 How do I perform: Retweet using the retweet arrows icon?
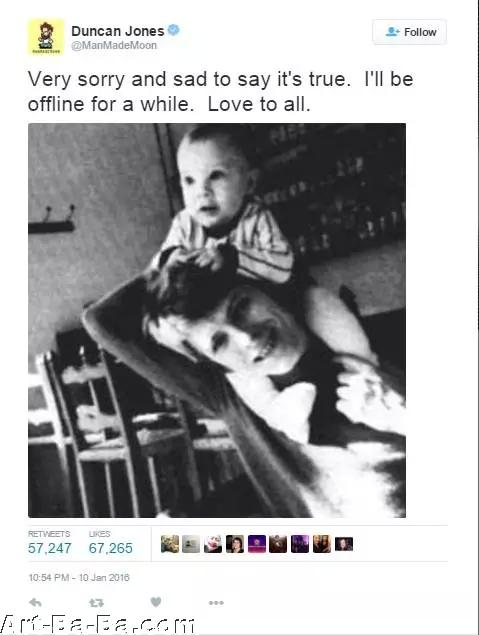click(96, 603)
